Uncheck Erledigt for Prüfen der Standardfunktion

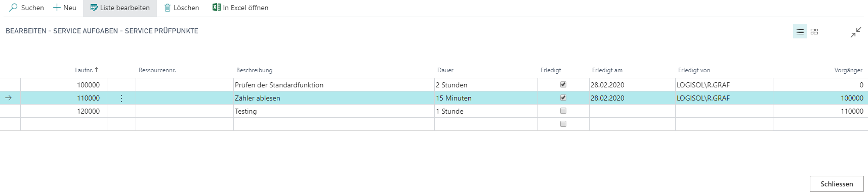tap(563, 84)
